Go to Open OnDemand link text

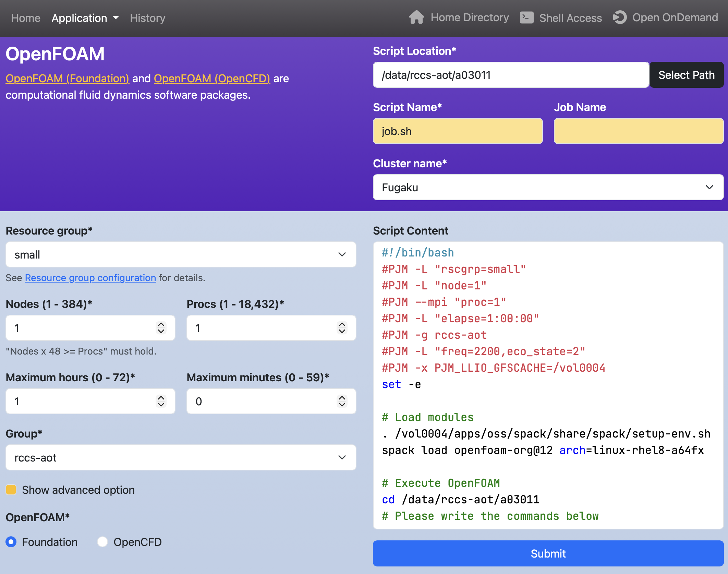[675, 17]
